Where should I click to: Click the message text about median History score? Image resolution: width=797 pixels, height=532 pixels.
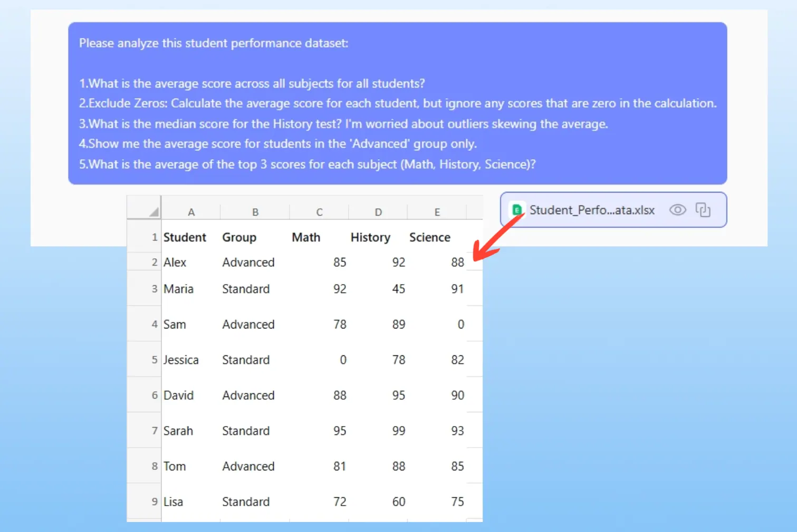(343, 124)
